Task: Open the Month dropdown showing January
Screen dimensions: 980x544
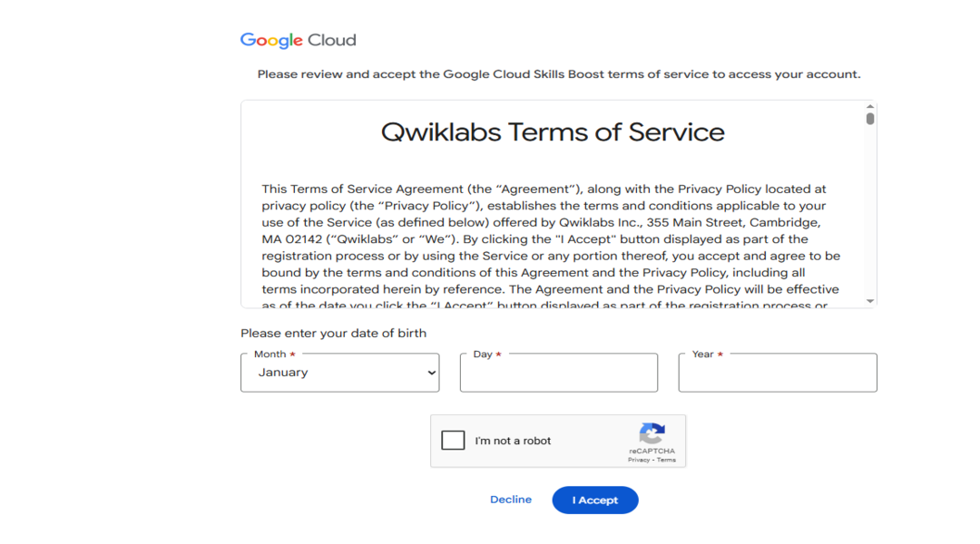Action: [x=340, y=373]
